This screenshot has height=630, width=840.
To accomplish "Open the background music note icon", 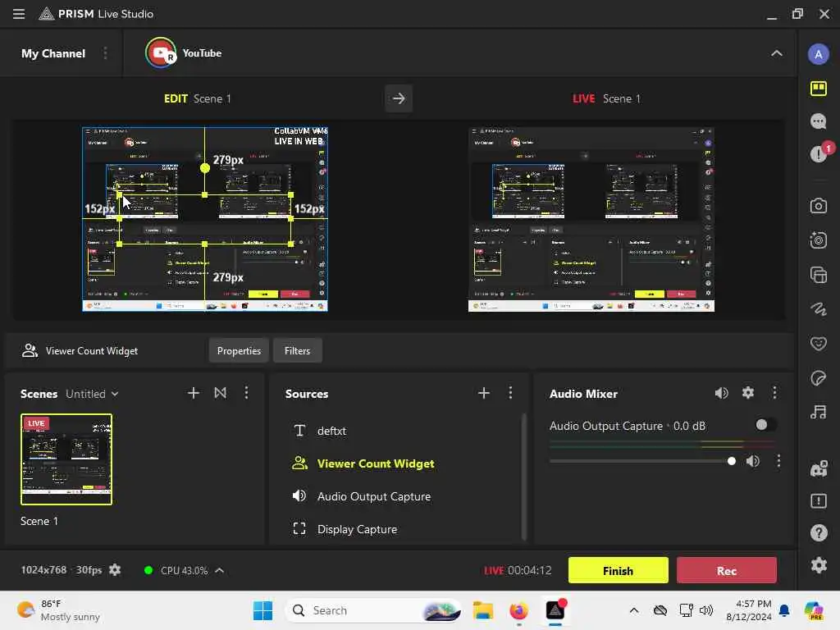I will click(x=818, y=412).
